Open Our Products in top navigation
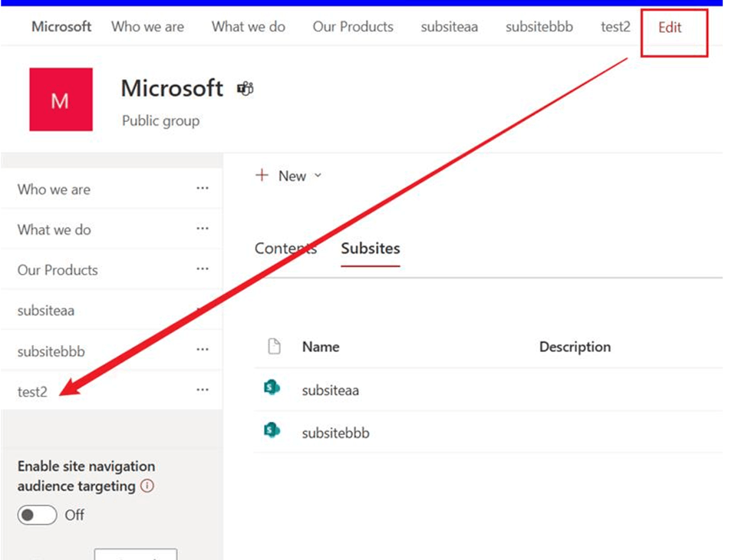This screenshot has width=748, height=560. [x=353, y=27]
